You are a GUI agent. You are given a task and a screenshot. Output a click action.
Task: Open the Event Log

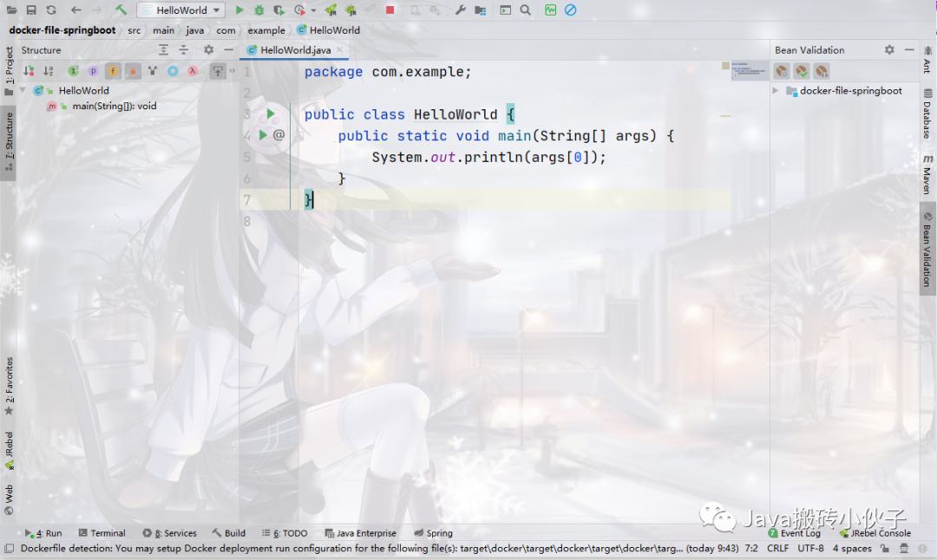(794, 533)
